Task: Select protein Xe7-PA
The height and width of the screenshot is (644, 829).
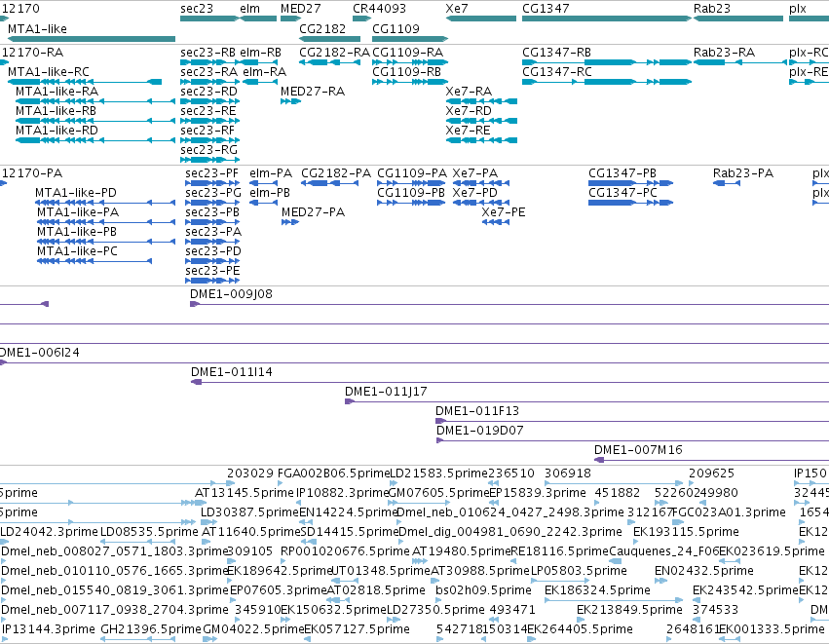Action: point(474,173)
